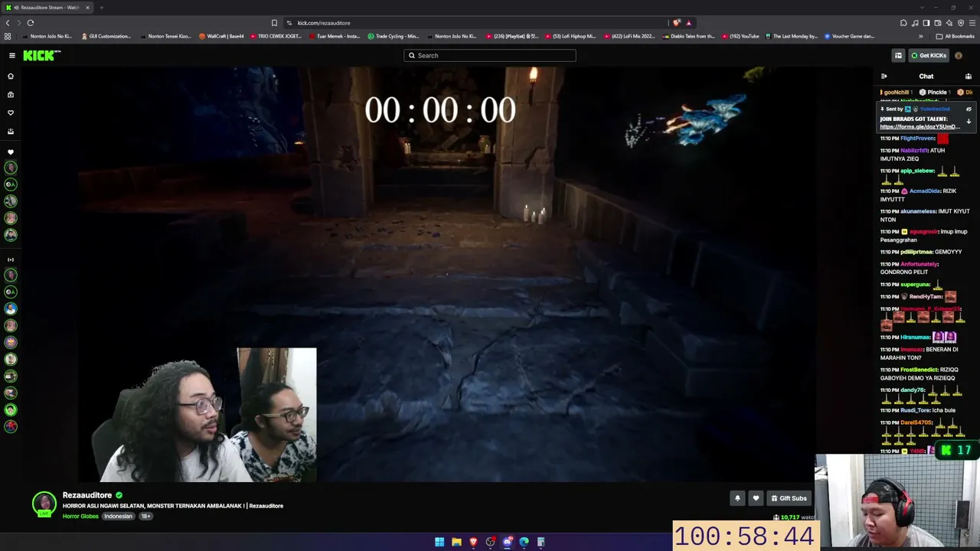The image size is (980, 551).
Task: Open the dashboard icon left of Get KICKs
Action: [x=898, y=55]
